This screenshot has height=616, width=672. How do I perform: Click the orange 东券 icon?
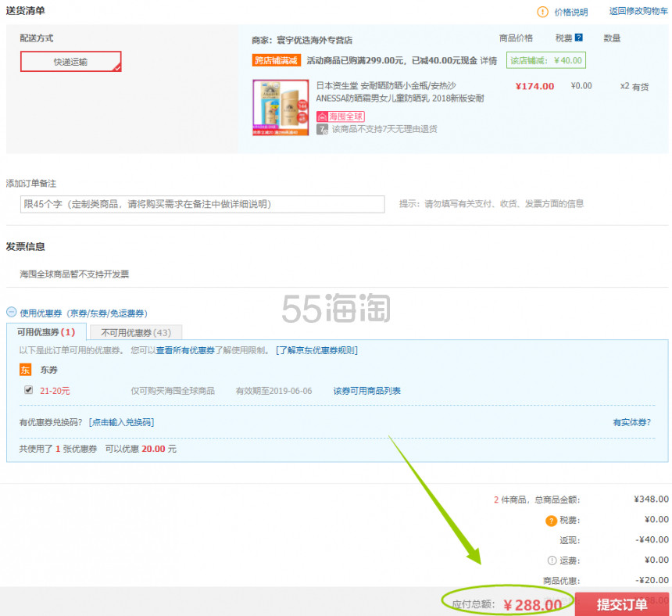pos(25,370)
